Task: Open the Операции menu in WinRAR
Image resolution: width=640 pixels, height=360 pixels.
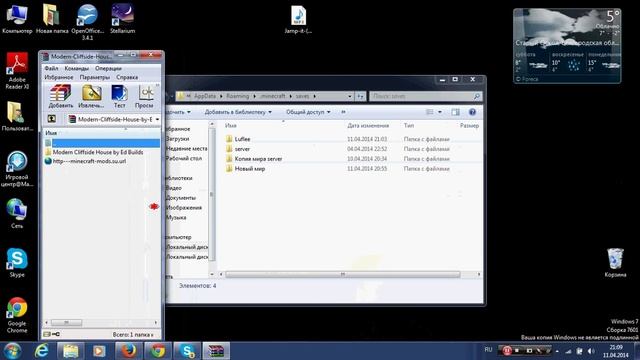Action: click(x=108, y=68)
